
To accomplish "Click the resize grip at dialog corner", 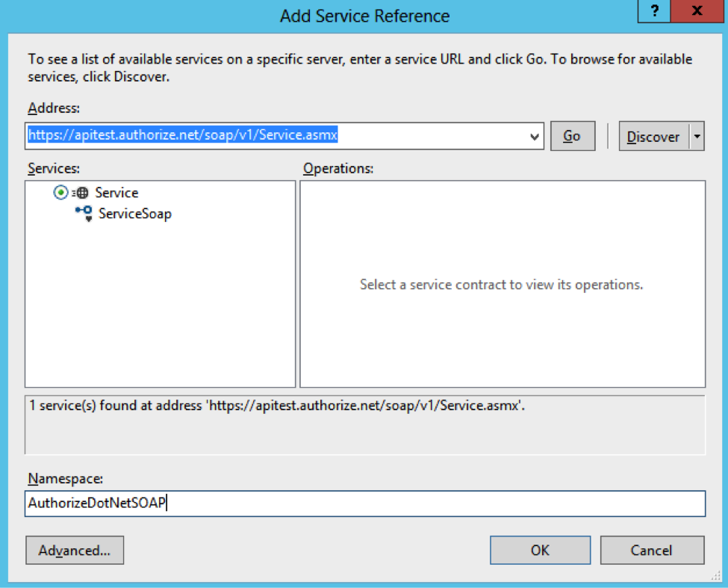I will [x=715, y=576].
